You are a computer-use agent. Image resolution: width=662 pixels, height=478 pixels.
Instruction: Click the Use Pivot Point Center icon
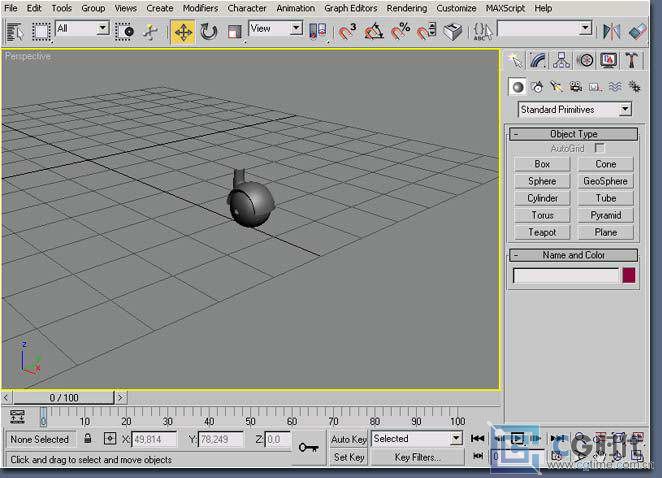click(318, 32)
